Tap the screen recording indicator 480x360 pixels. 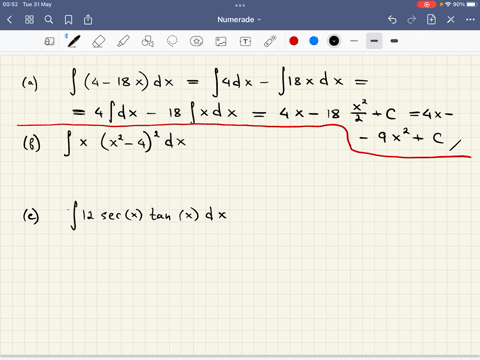pyautogui.click(x=426, y=4)
